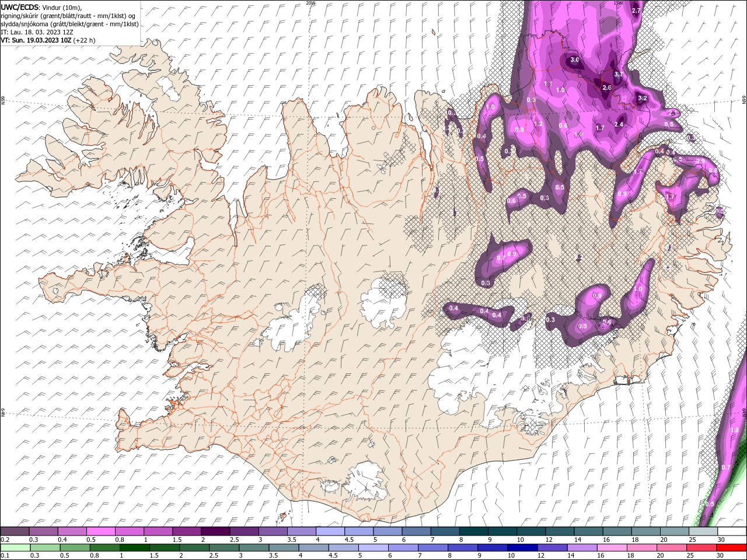The height and width of the screenshot is (560, 747).
Task: Pick the pale green first swatch of lower legend
Action: (15, 547)
